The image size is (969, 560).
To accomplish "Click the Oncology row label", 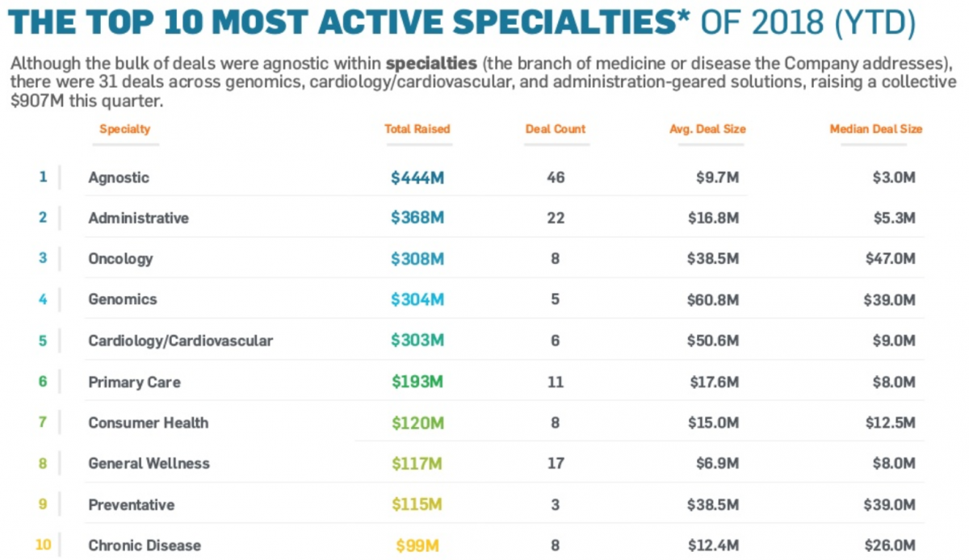I will pyautogui.click(x=120, y=259).
